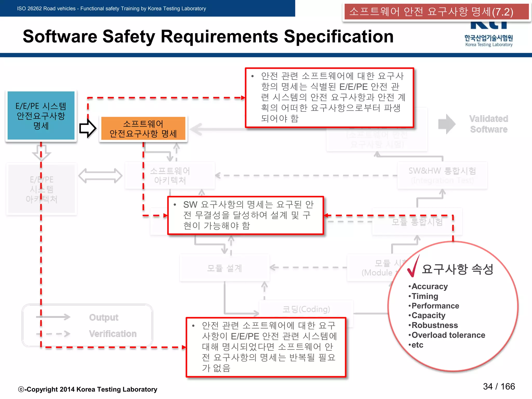The image size is (532, 399).
Task: Click the heading '요구사항 속성'
Action: point(457,269)
